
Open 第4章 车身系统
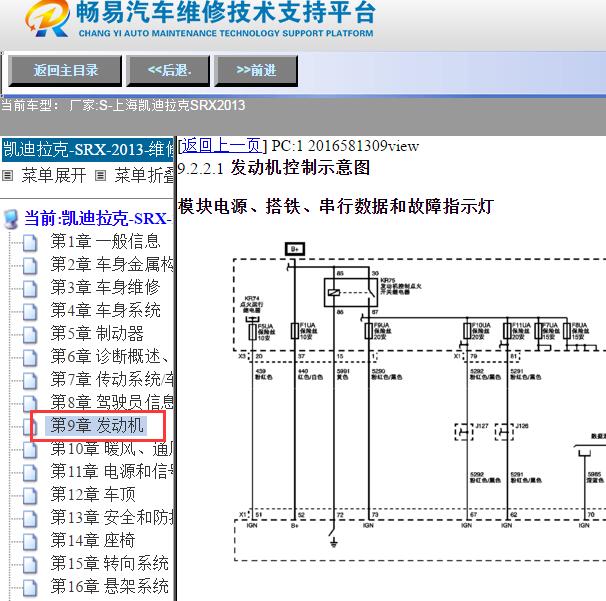[x=105, y=310]
